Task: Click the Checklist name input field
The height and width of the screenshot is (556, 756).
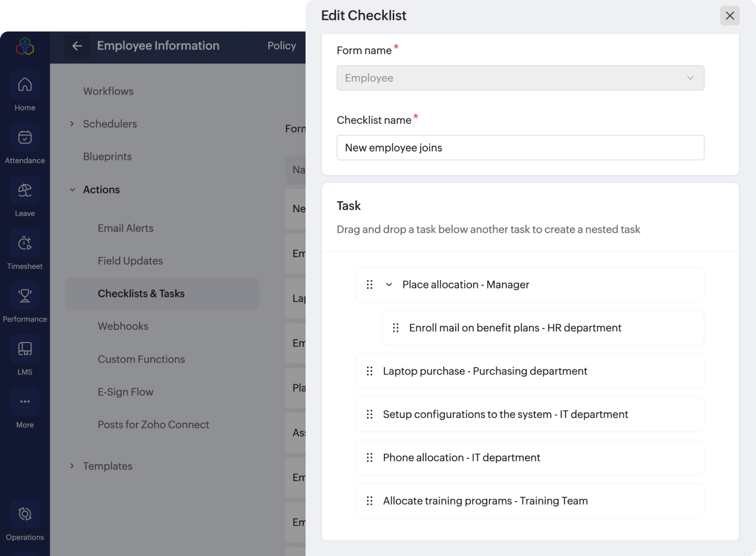Action: point(520,148)
